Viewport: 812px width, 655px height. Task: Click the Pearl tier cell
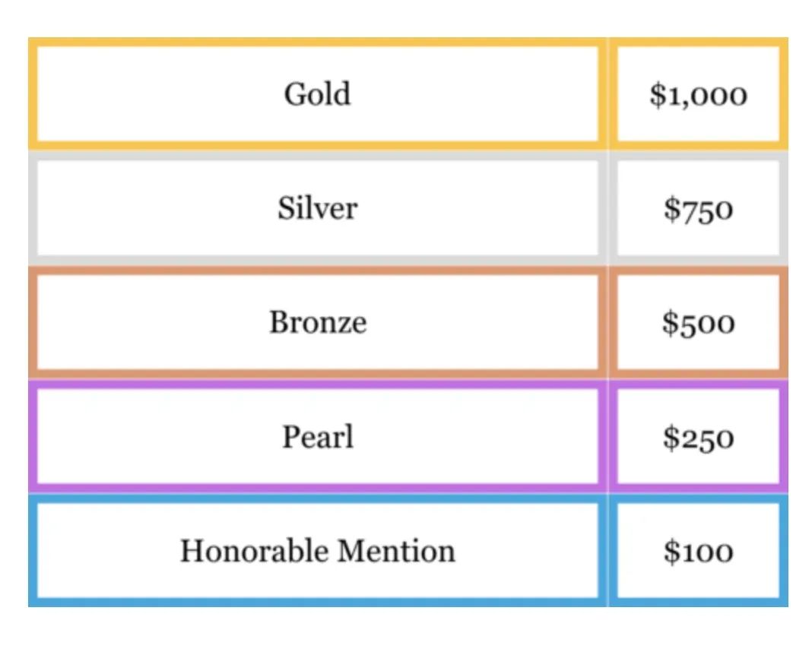(x=317, y=437)
